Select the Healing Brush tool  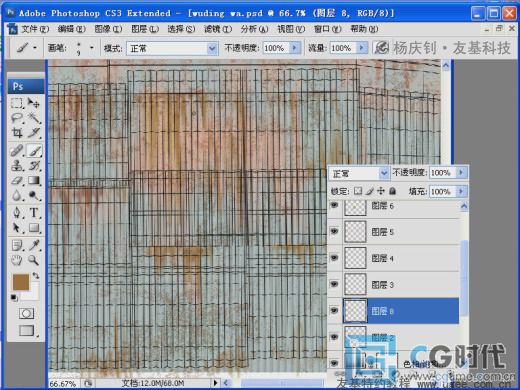coord(17,151)
